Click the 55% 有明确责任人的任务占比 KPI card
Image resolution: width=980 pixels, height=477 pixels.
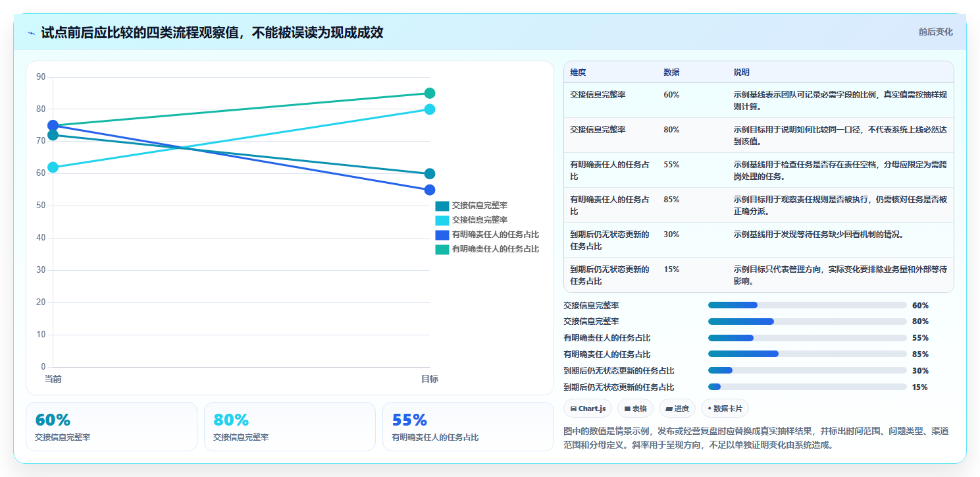click(468, 426)
